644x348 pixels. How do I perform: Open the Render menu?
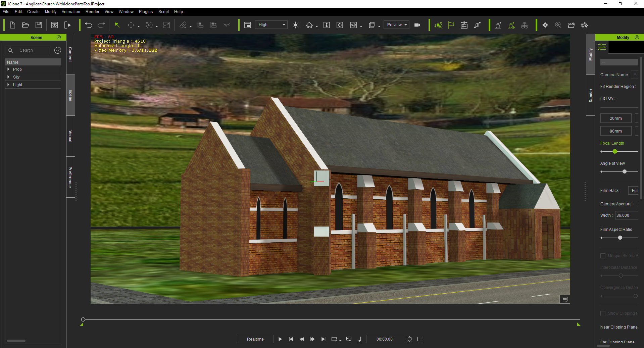point(92,11)
